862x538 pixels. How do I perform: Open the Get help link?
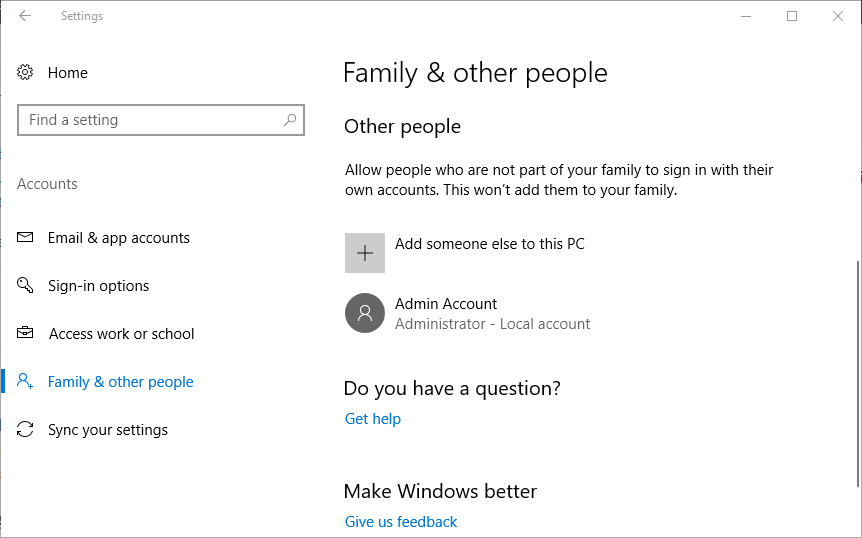coord(372,419)
